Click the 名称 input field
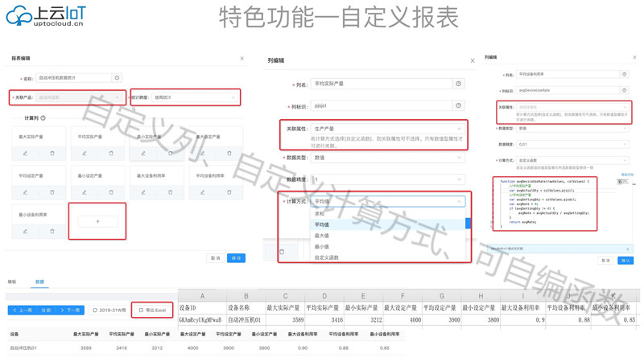Viewport: 644px width, 362px height. click(x=74, y=78)
